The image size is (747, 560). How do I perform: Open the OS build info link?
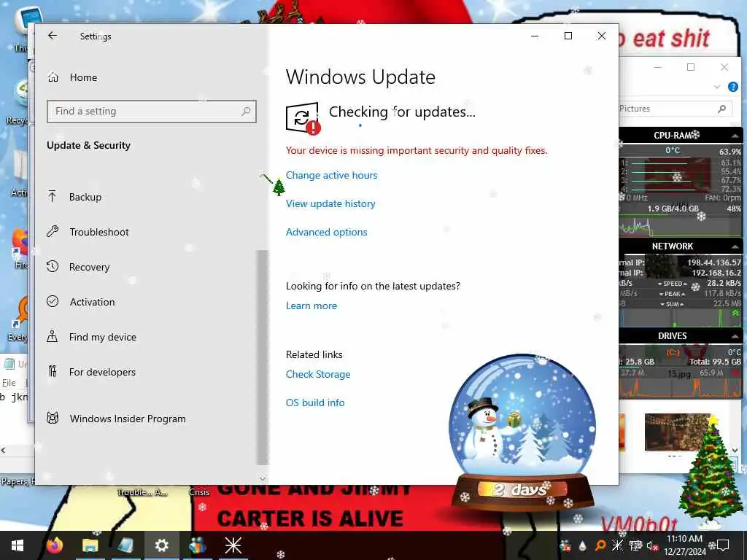point(315,402)
